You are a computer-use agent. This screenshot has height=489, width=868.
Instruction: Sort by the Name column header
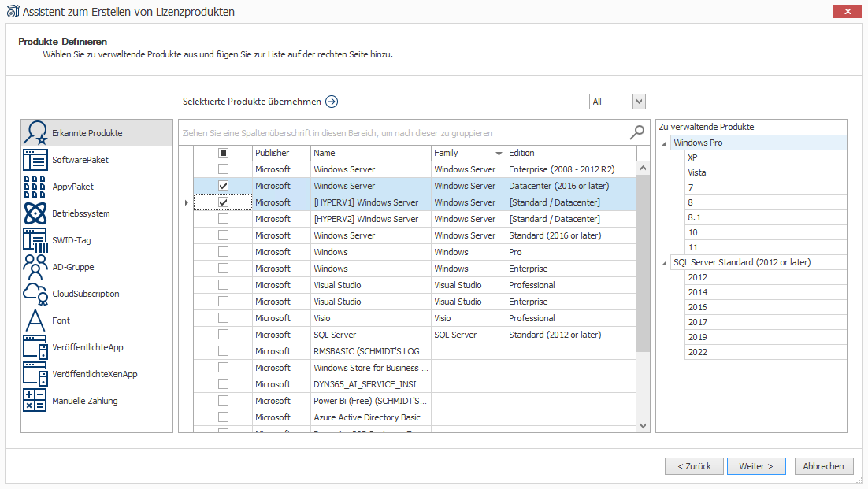(x=371, y=154)
